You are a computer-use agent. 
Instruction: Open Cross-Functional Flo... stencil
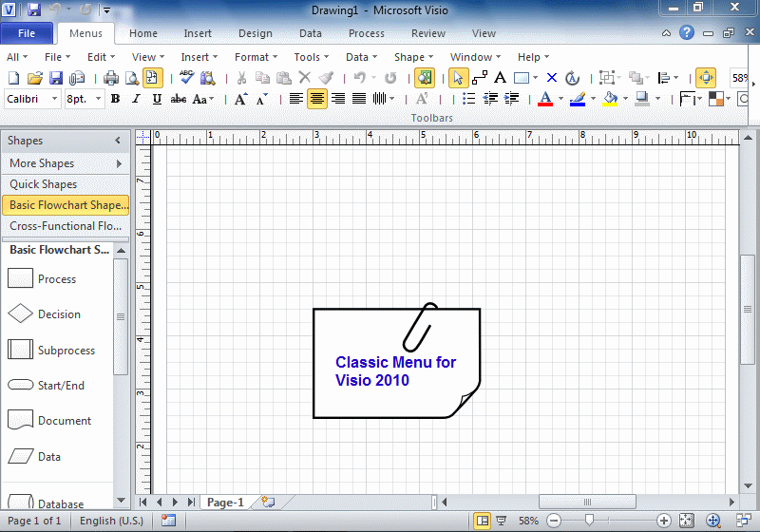coord(66,226)
